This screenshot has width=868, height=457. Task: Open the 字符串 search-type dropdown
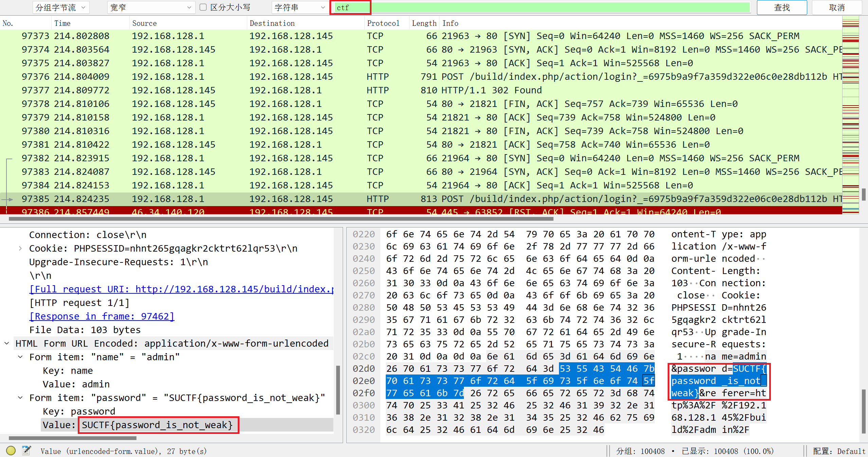tap(300, 7)
